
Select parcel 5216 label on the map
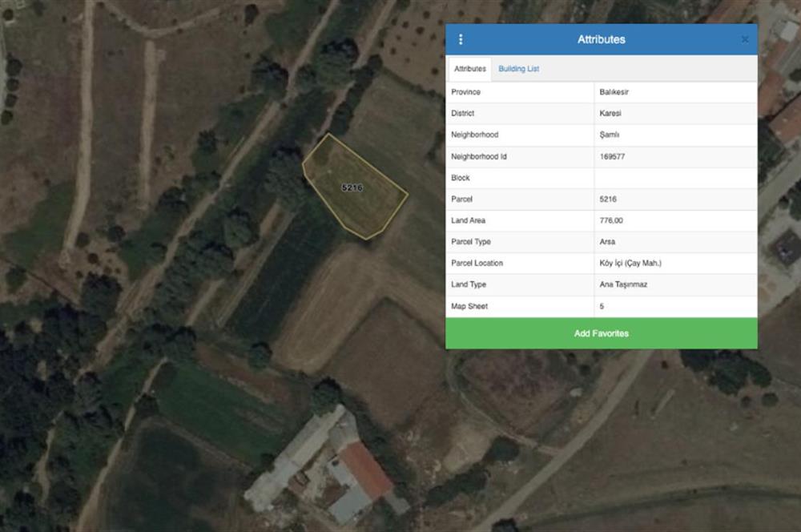click(352, 187)
